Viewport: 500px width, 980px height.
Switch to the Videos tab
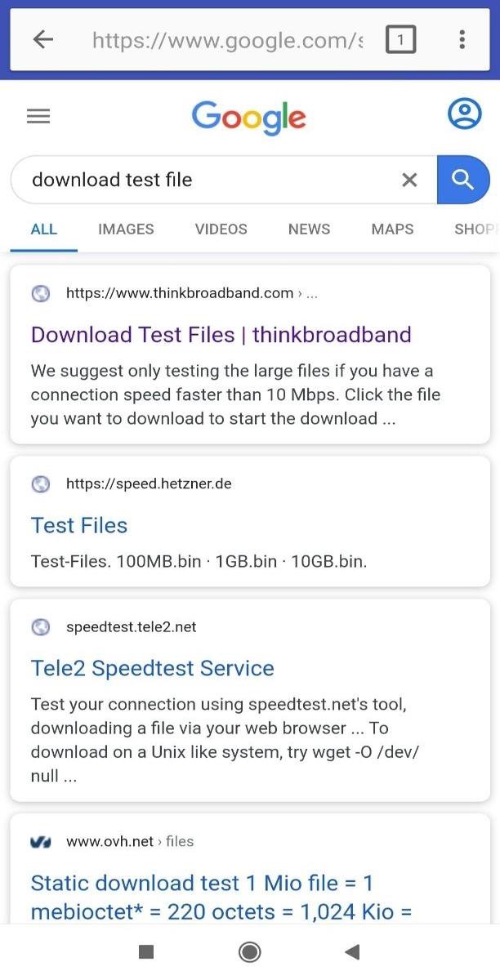[221, 229]
